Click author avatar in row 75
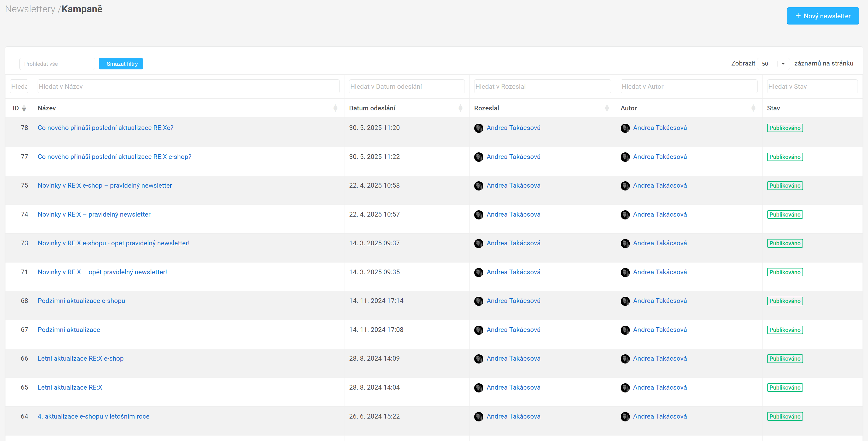 625,186
